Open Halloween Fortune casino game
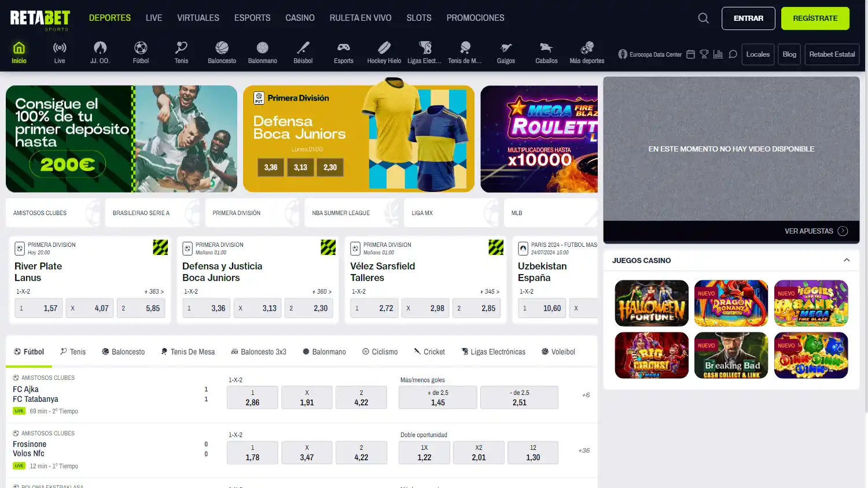868x488 pixels. click(x=652, y=303)
